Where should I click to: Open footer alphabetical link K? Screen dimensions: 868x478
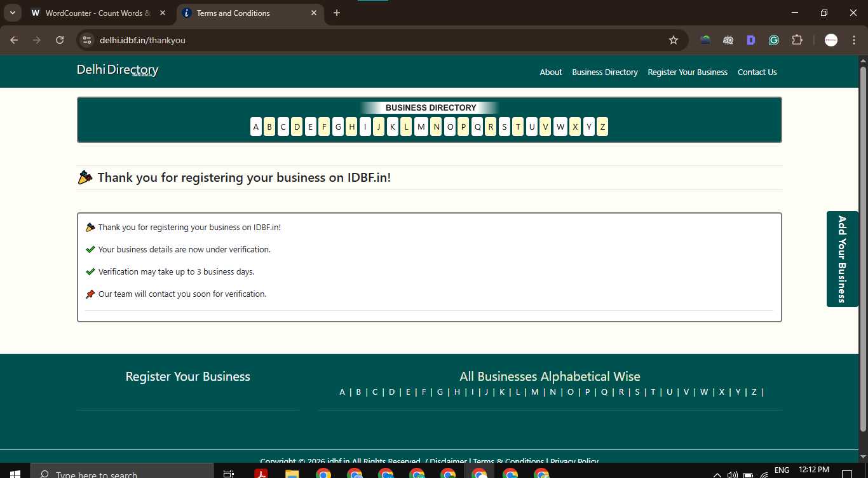point(502,392)
